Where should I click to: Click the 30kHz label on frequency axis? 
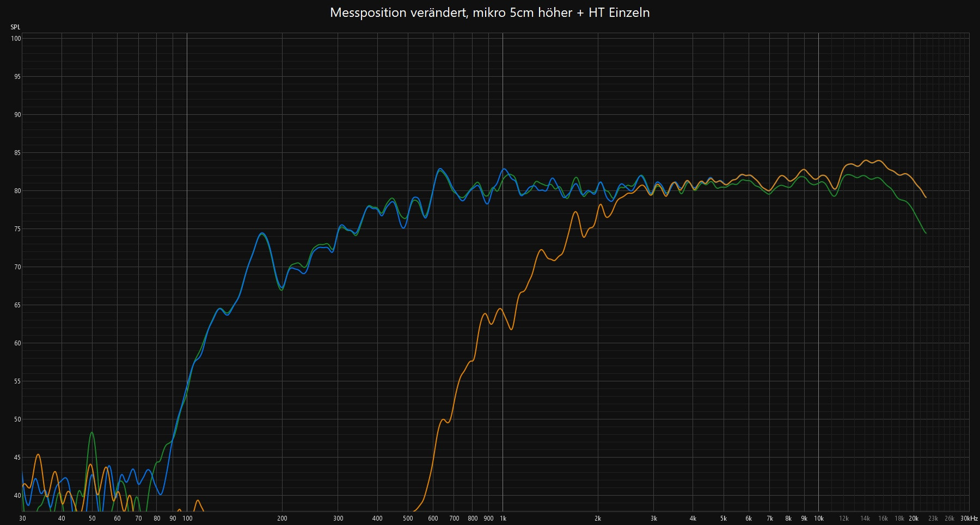click(969, 518)
